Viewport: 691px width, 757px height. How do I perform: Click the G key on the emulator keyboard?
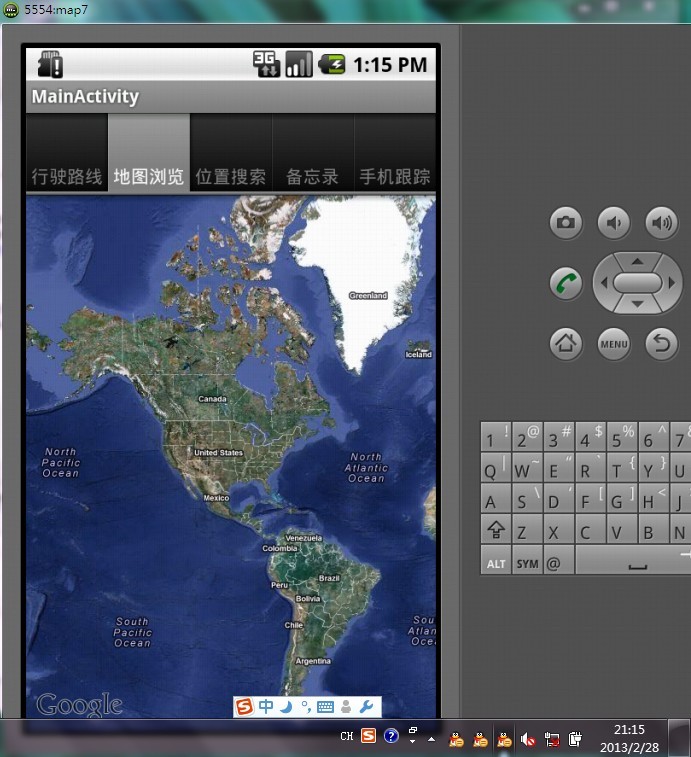tap(622, 499)
